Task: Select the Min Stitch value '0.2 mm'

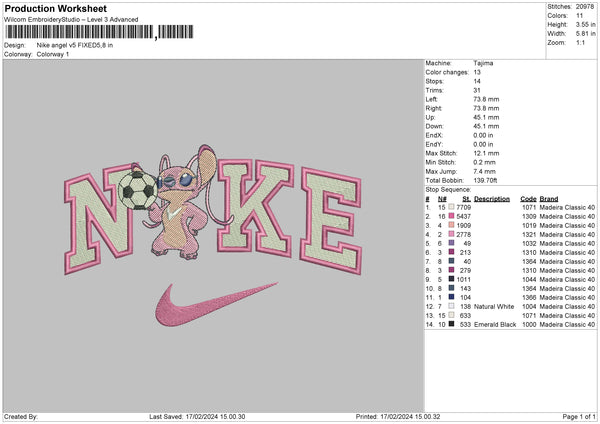Action: click(x=484, y=162)
